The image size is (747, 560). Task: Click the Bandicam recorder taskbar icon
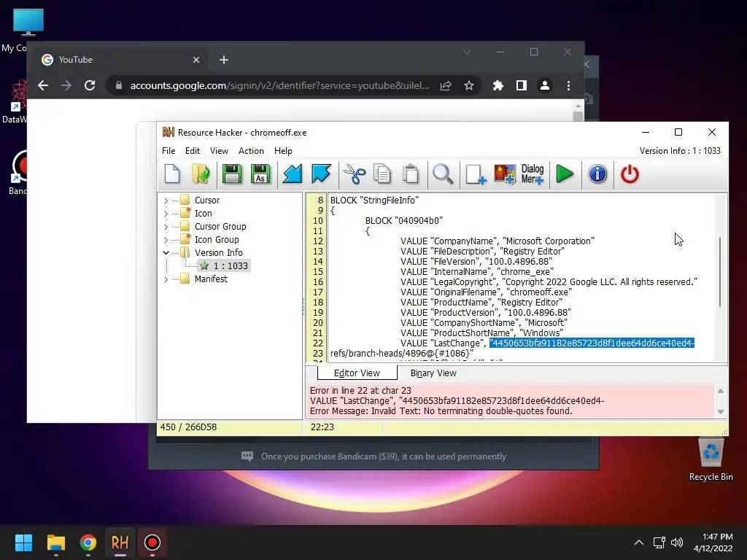click(x=152, y=542)
